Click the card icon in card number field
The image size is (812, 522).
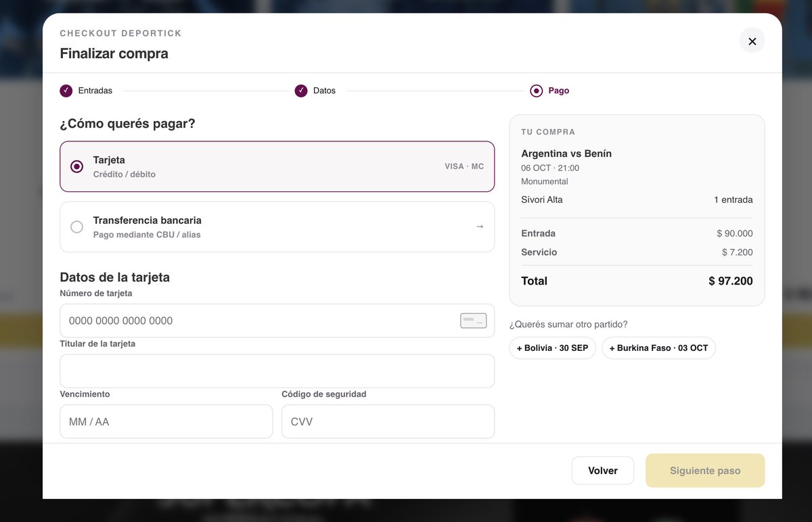473,321
